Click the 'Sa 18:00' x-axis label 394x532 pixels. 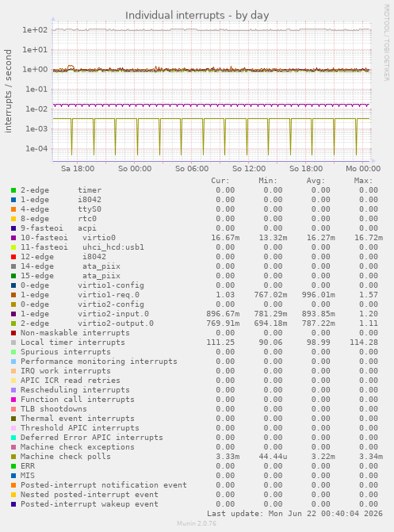tap(78, 169)
